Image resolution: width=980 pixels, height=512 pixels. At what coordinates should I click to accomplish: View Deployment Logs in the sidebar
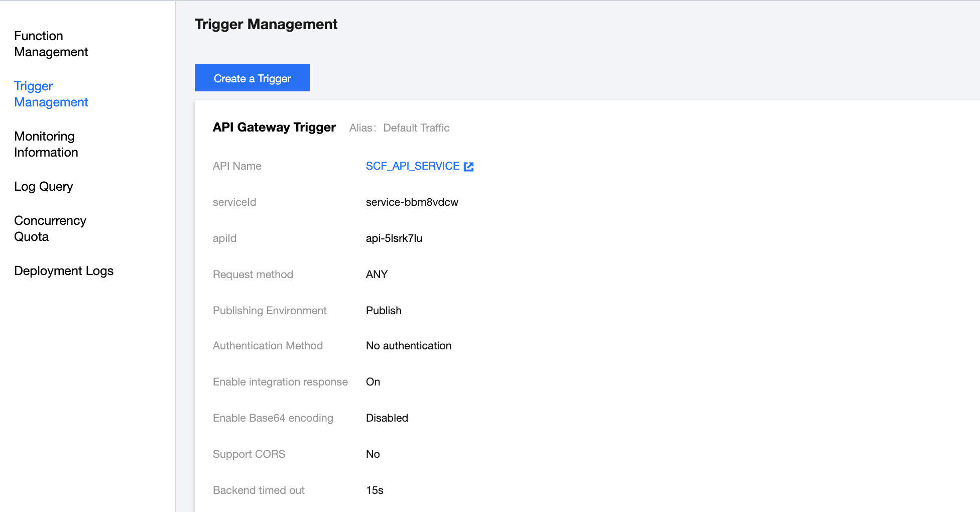64,271
